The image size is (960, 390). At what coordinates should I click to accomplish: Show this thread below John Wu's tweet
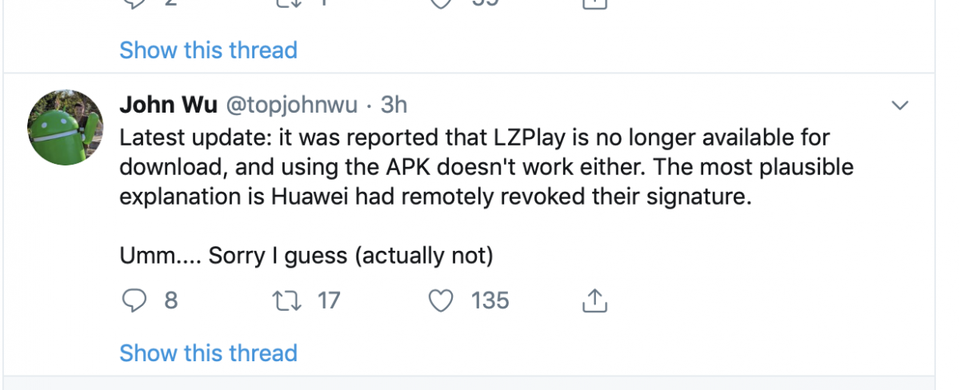208,353
